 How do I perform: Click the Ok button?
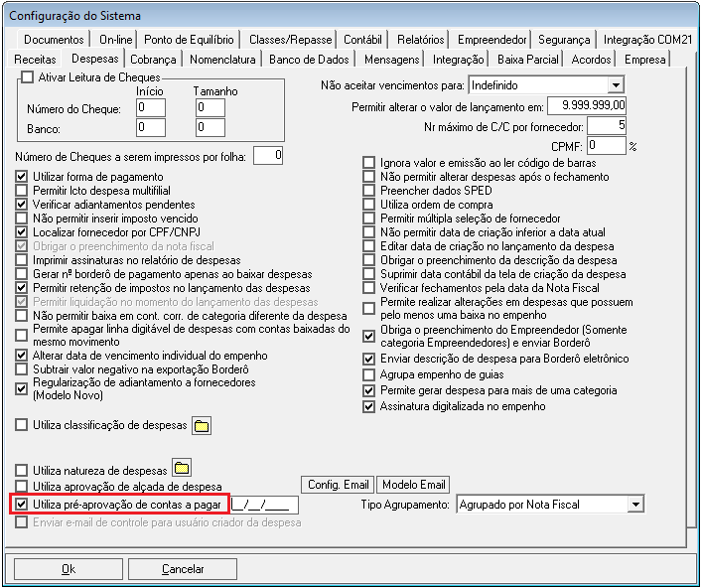point(69,569)
